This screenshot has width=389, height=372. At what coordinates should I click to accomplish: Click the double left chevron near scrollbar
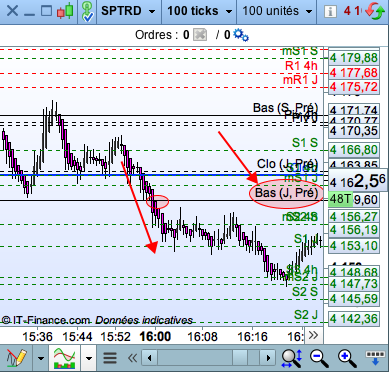132,358
